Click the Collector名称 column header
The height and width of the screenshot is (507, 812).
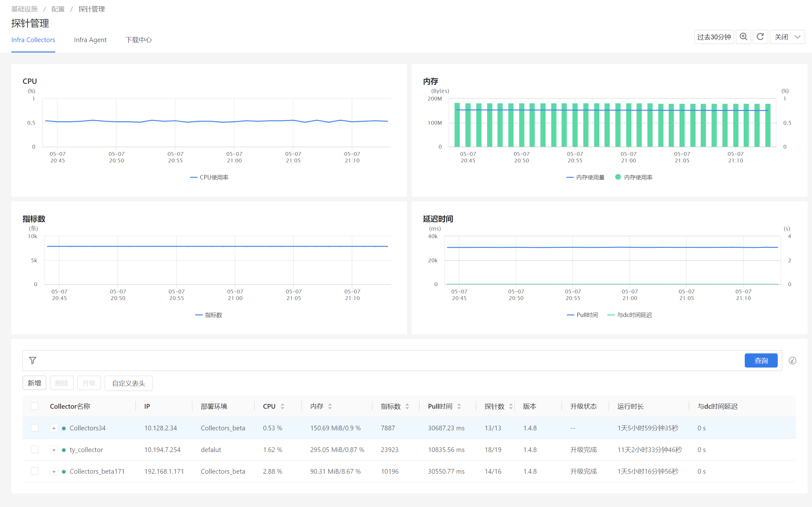coord(70,406)
